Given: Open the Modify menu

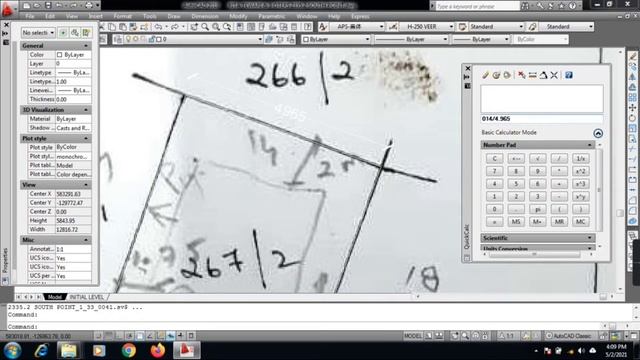Looking at the screenshot, I should click(238, 16).
